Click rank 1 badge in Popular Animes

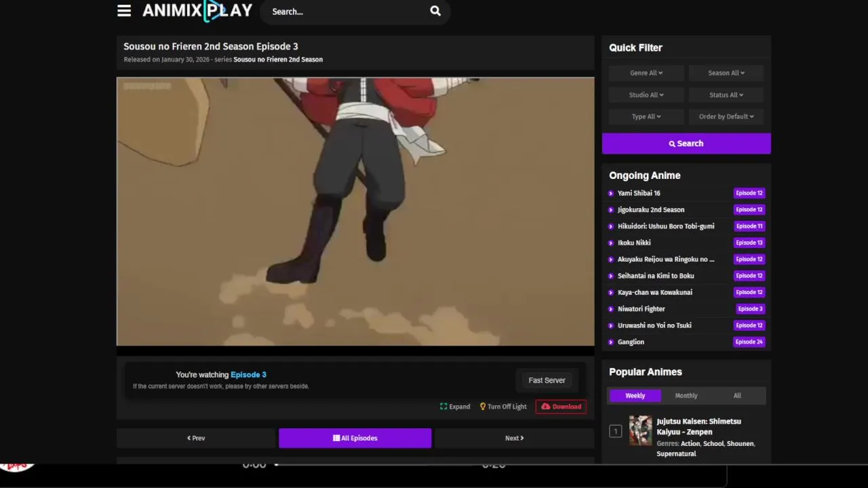(x=615, y=431)
